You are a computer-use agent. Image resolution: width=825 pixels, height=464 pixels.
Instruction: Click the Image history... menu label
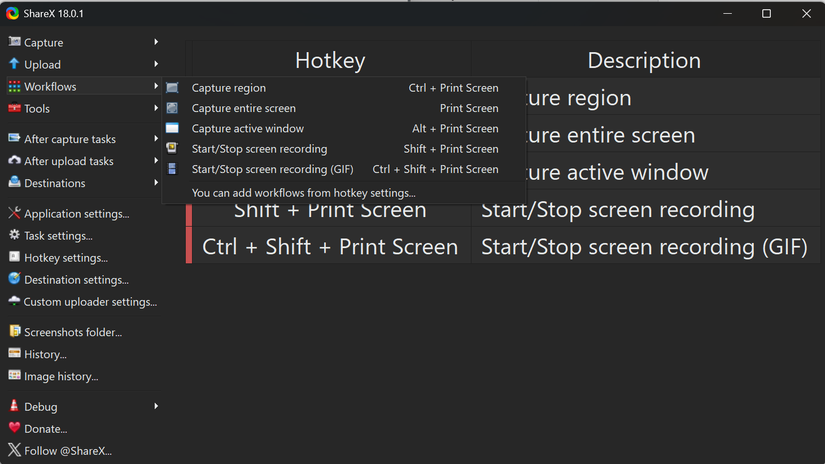point(61,377)
